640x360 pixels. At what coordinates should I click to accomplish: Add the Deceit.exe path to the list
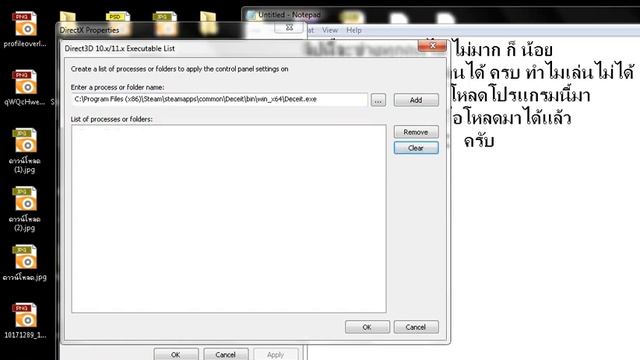416,100
